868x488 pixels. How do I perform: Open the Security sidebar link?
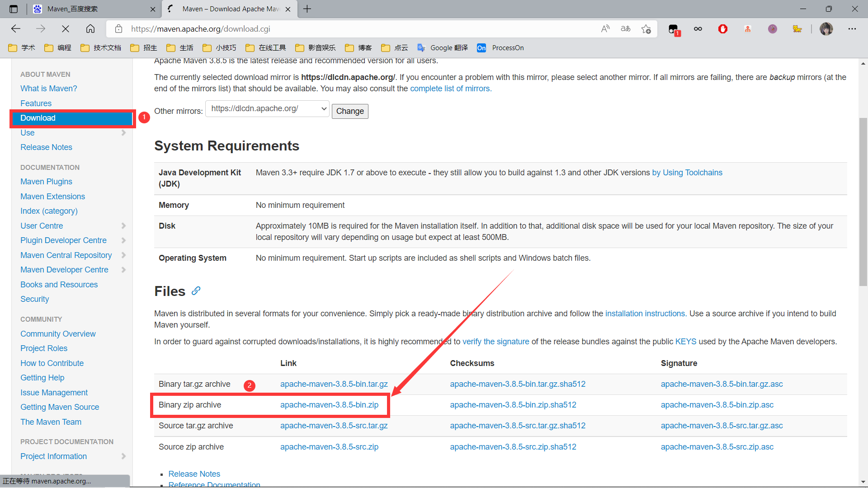click(x=34, y=299)
